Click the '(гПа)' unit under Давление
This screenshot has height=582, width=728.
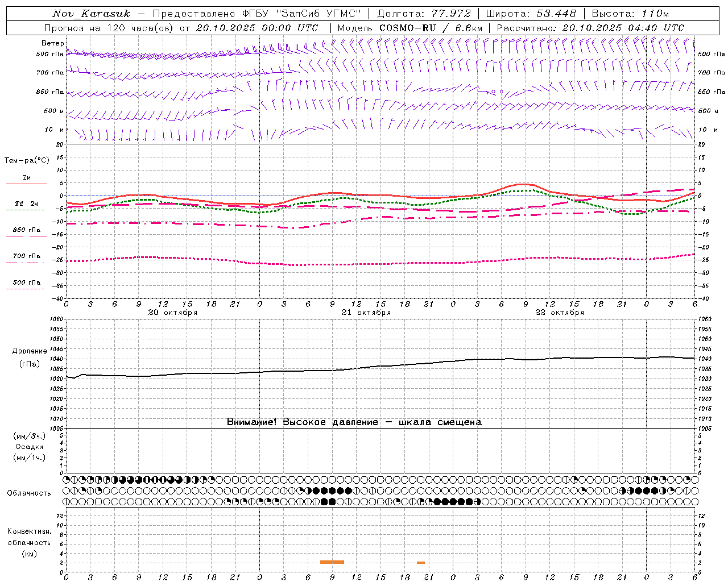point(30,364)
